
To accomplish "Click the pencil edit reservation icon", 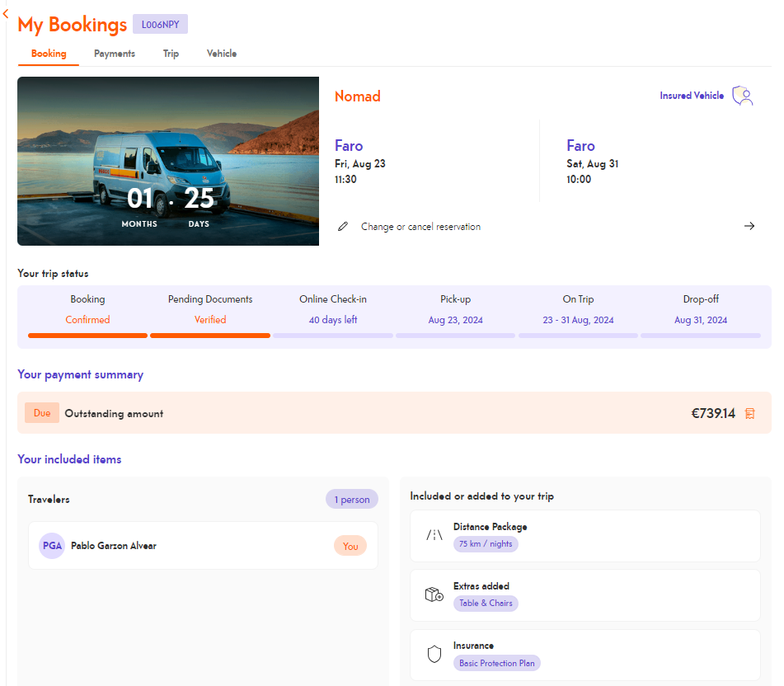I will (343, 226).
